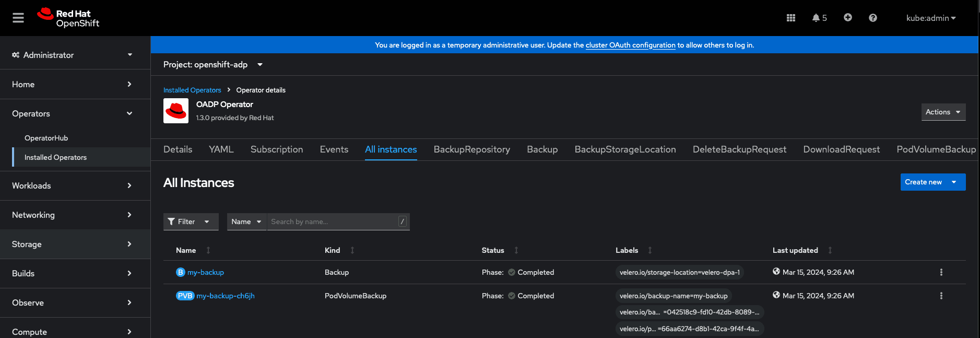
Task: Switch to the DeleteBackupRequest tab
Action: click(x=740, y=149)
